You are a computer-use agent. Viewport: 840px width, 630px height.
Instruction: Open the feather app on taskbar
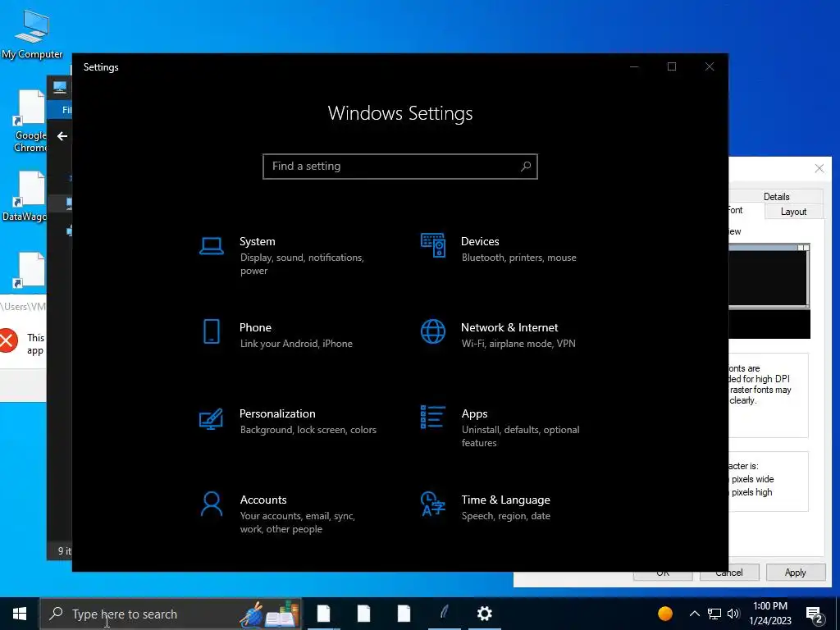pos(444,613)
